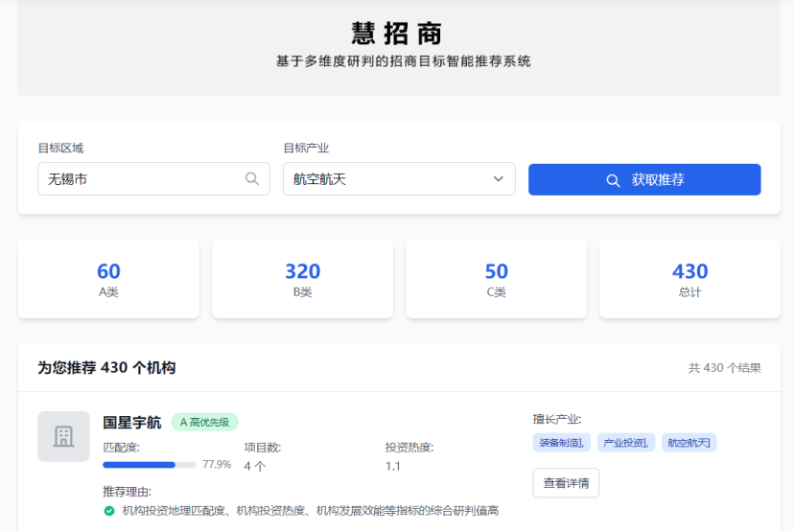This screenshot has height=532, width=795.
Task: Select the B类 card showing 320
Action: [x=302, y=279]
